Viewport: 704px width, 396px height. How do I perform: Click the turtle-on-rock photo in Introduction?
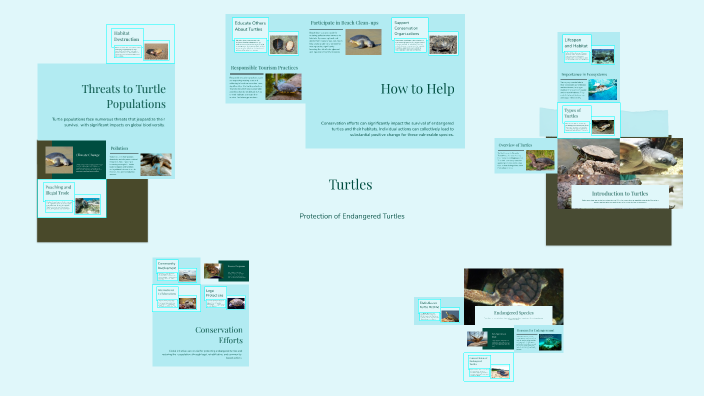(589, 163)
